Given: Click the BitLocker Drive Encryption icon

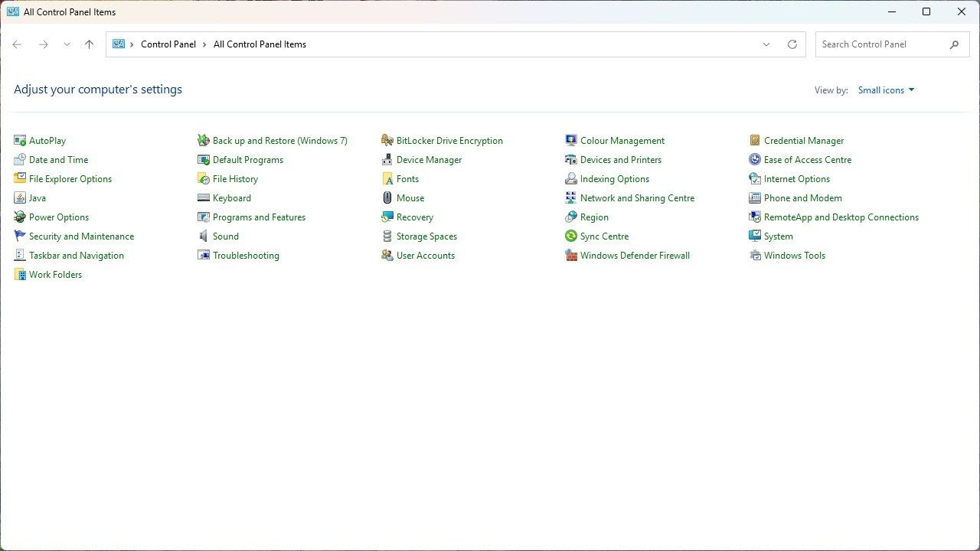Looking at the screenshot, I should tap(387, 141).
